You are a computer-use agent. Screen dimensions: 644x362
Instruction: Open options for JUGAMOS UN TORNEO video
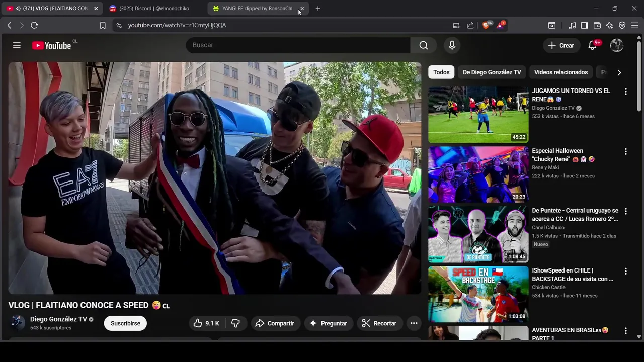coord(625,92)
